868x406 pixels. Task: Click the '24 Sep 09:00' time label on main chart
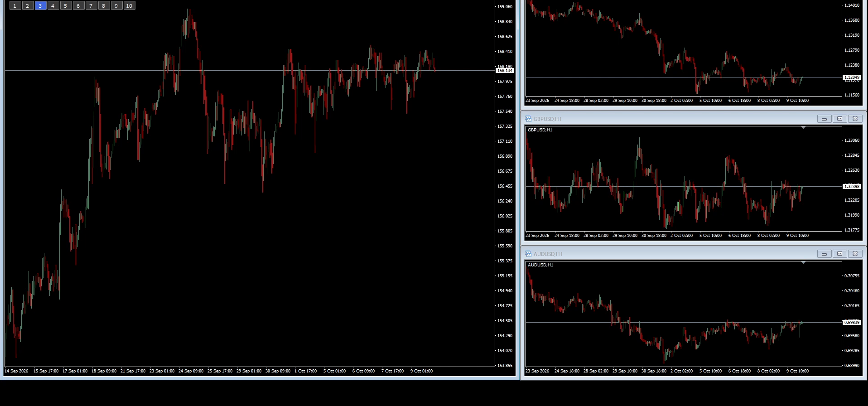(191, 371)
